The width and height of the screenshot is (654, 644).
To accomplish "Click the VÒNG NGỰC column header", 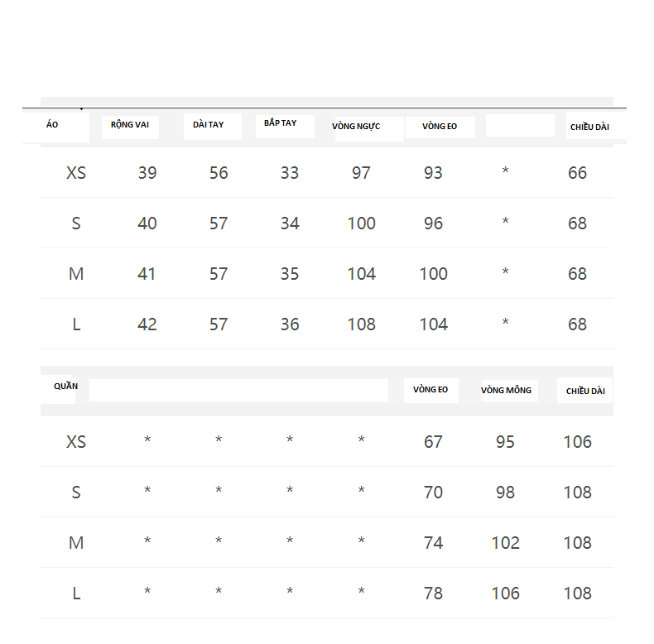I will (x=356, y=127).
